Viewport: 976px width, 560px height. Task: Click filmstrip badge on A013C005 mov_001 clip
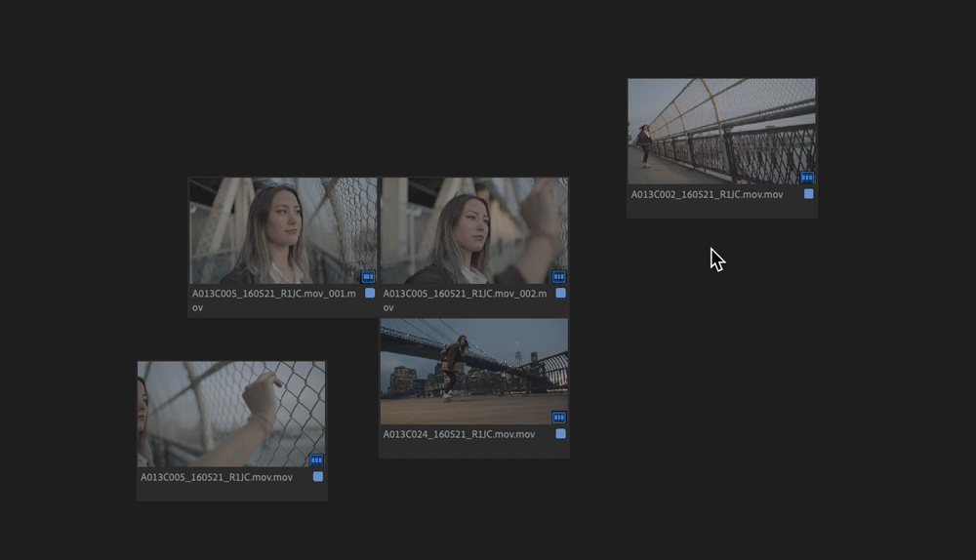click(368, 276)
